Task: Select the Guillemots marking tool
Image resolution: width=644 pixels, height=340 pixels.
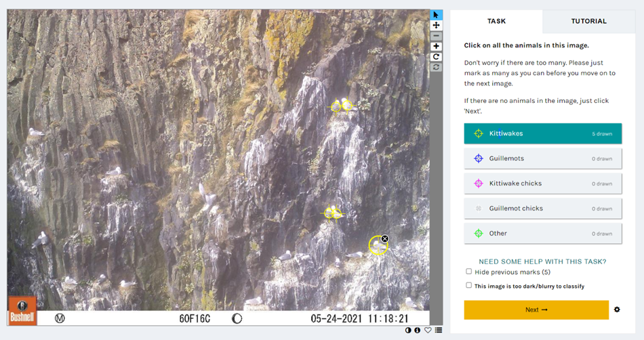Action: pos(542,158)
